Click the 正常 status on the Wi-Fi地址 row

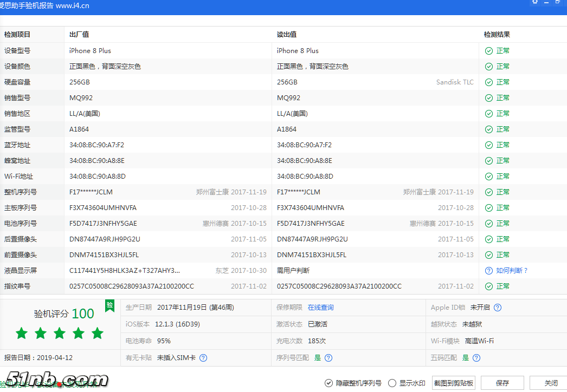coord(500,176)
